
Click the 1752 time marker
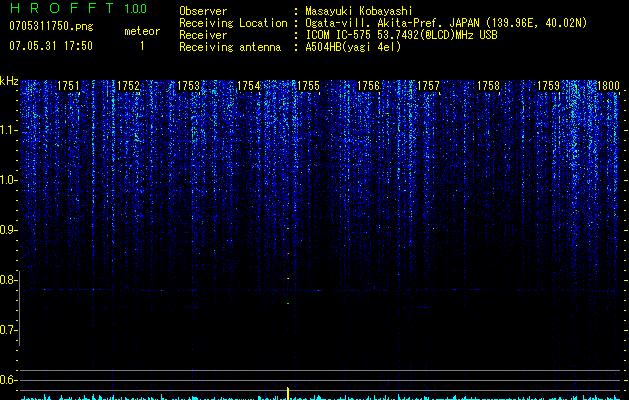click(x=128, y=85)
